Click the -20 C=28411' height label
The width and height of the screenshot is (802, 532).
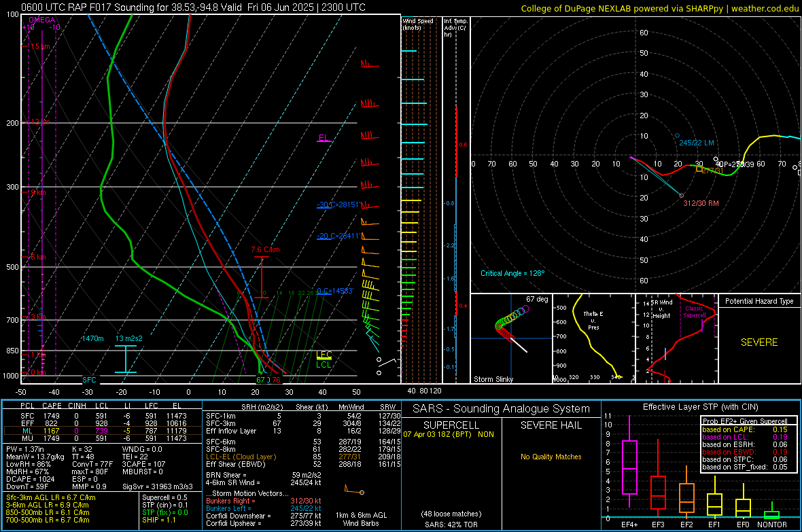tap(338, 236)
